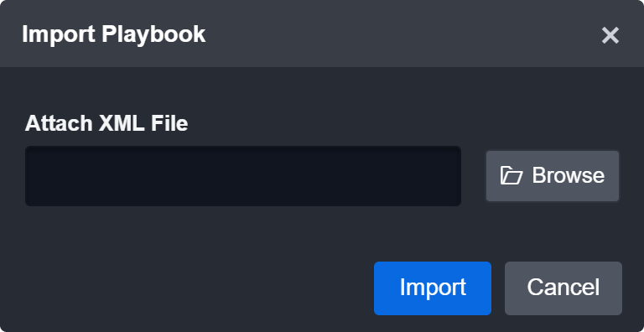The width and height of the screenshot is (644, 332).
Task: Click the folder glyph beside Browse text
Action: coord(512,175)
